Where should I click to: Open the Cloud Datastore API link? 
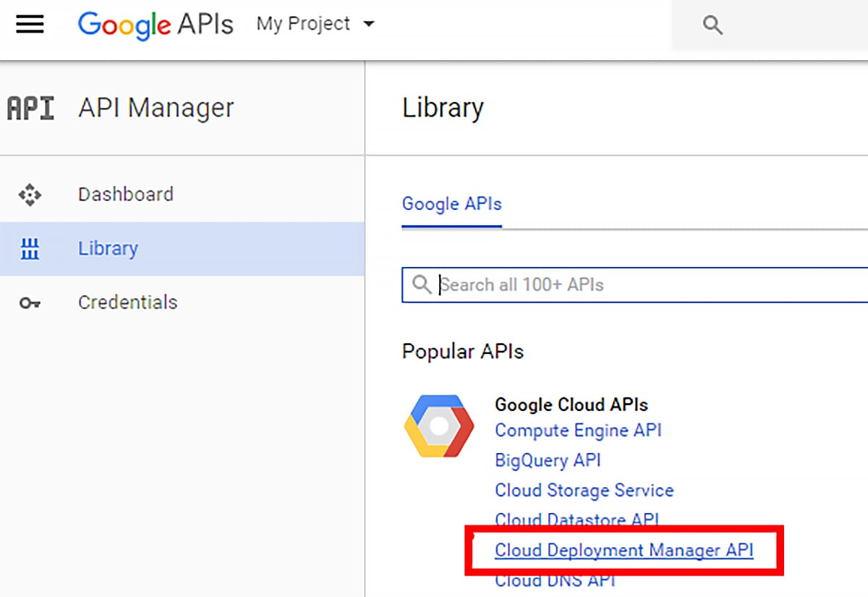576,520
